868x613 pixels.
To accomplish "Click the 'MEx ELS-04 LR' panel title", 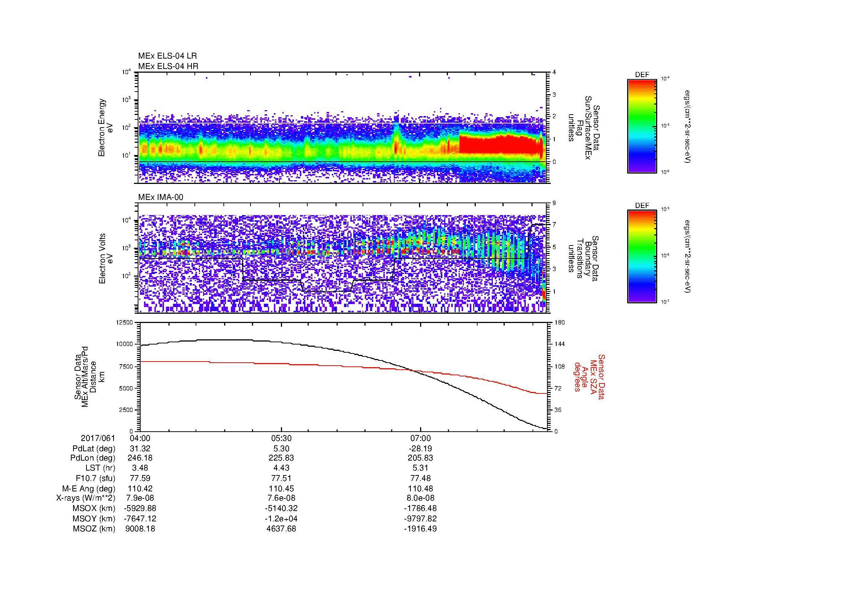I will click(167, 56).
